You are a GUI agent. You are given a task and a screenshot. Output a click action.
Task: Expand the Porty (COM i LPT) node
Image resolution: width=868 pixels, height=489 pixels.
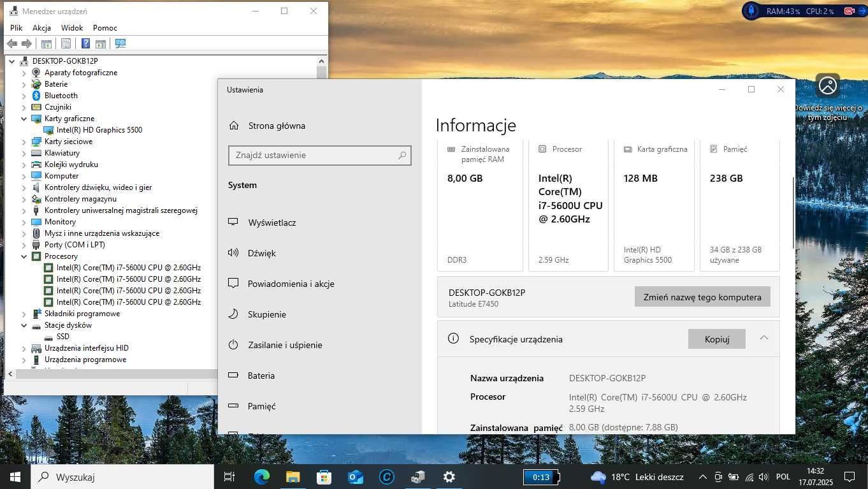click(24, 245)
